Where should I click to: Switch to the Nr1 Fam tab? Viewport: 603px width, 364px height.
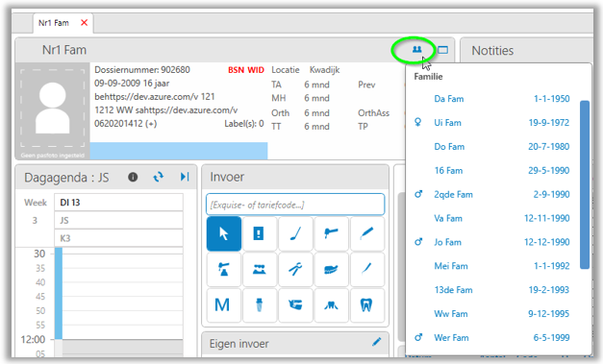point(54,23)
